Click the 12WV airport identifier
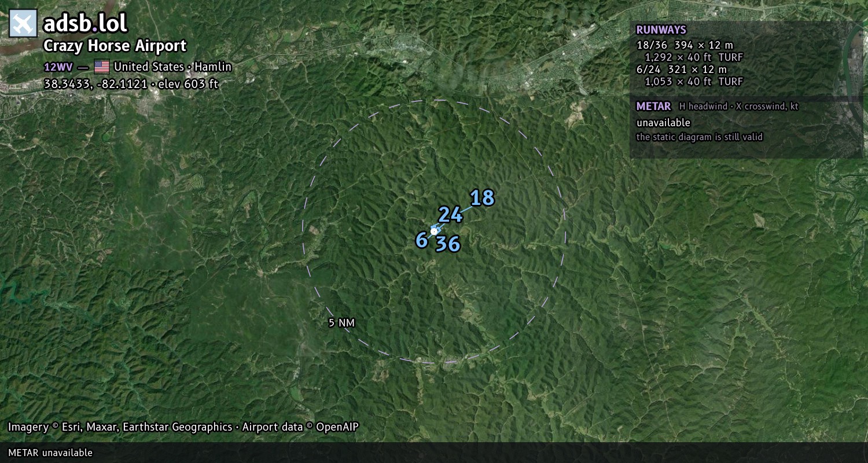 pyautogui.click(x=58, y=67)
